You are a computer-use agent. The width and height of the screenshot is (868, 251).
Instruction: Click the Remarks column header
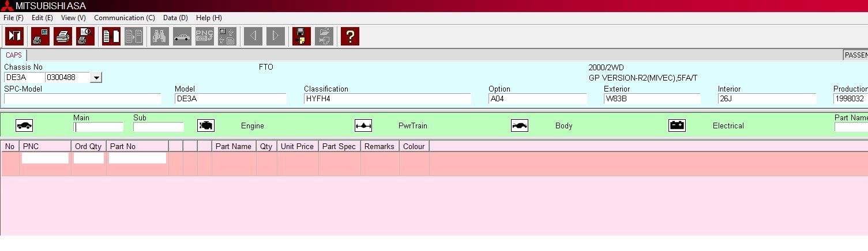click(380, 146)
